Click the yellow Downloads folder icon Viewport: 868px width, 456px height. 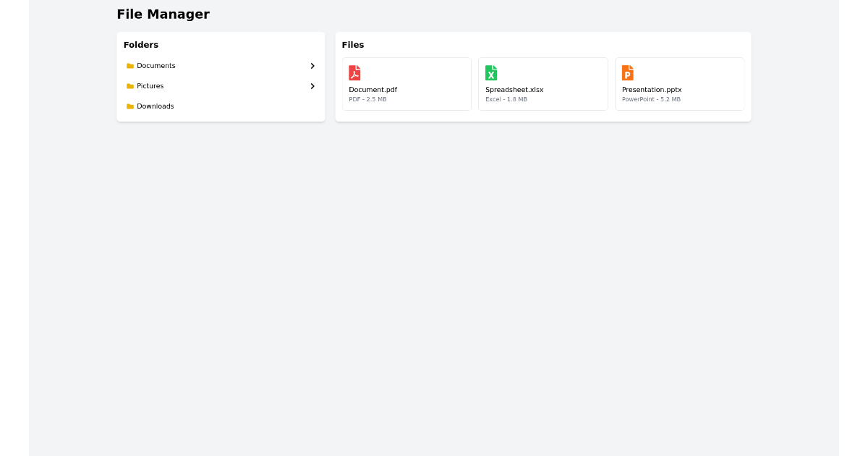(x=130, y=106)
